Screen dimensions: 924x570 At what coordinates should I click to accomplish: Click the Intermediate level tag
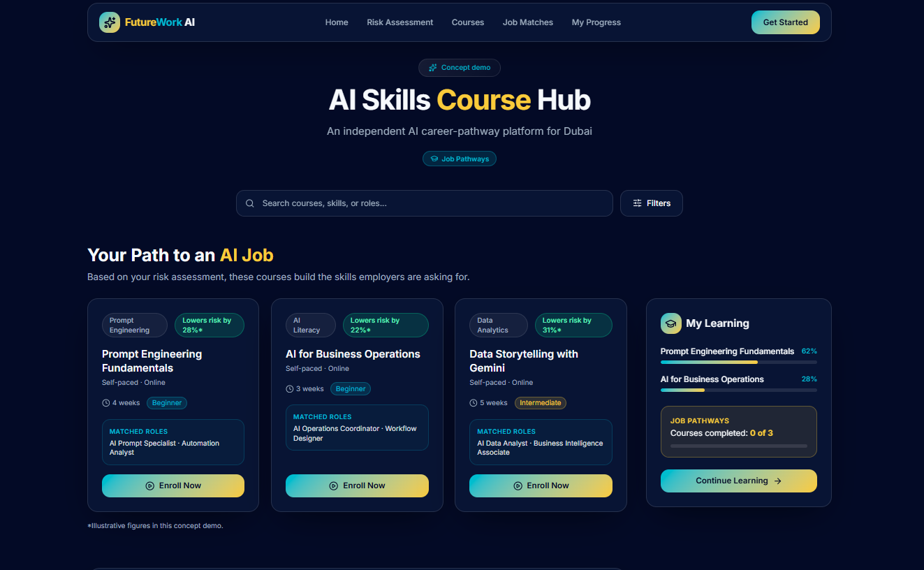541,403
